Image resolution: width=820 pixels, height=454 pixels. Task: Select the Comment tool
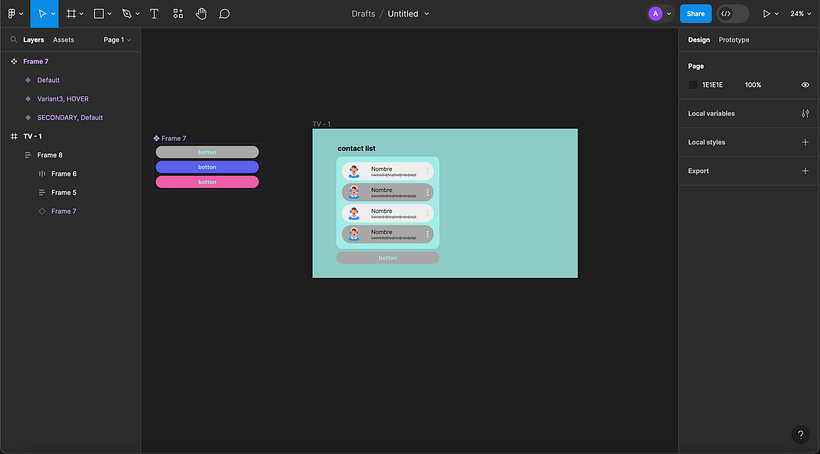pyautogui.click(x=224, y=14)
